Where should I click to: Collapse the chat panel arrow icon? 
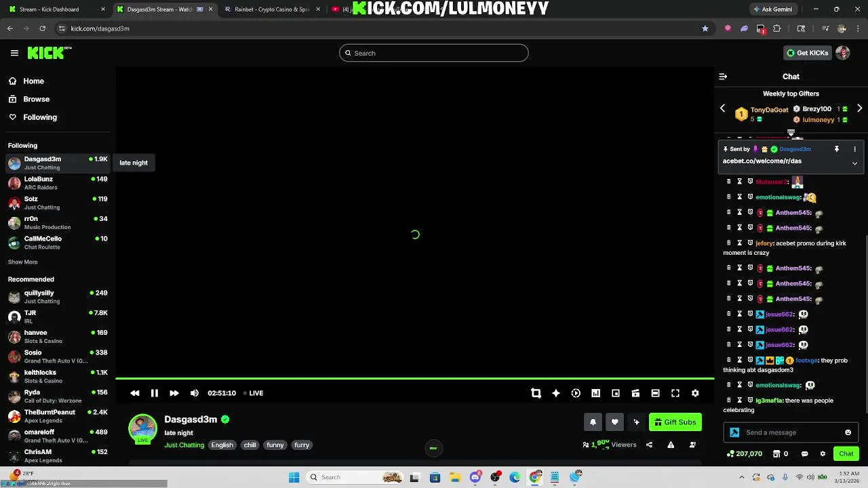723,77
